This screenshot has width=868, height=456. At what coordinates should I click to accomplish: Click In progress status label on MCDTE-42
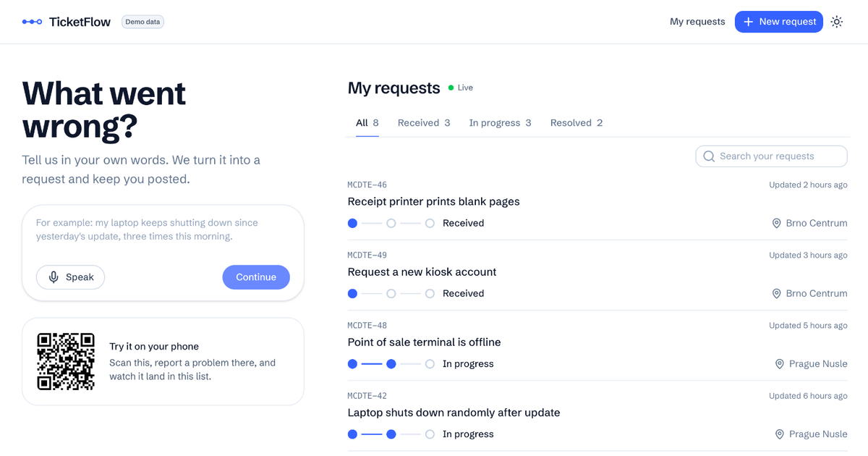click(x=468, y=434)
